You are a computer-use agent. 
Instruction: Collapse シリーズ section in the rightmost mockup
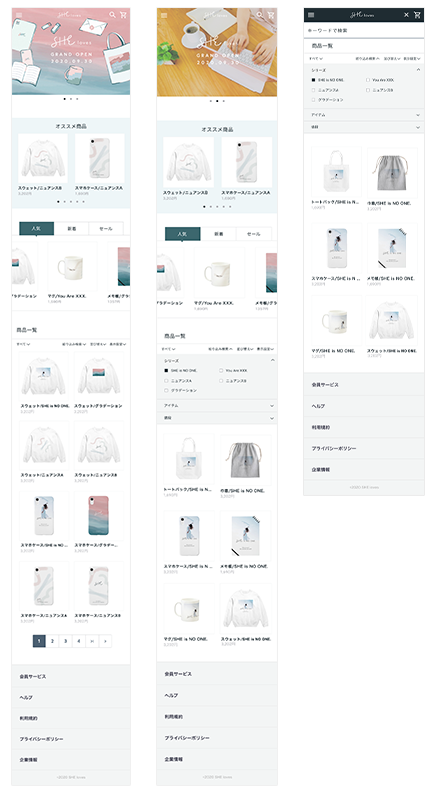(418, 69)
